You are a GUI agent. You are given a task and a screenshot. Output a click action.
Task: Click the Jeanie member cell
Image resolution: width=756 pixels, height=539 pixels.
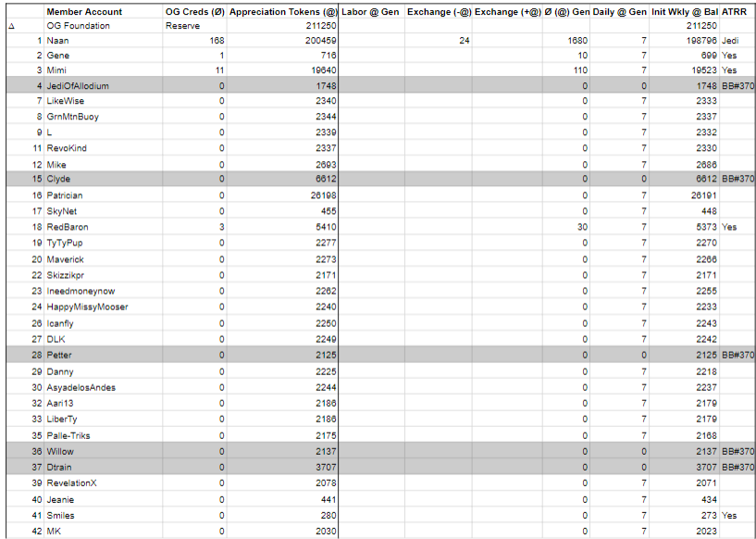(104, 499)
